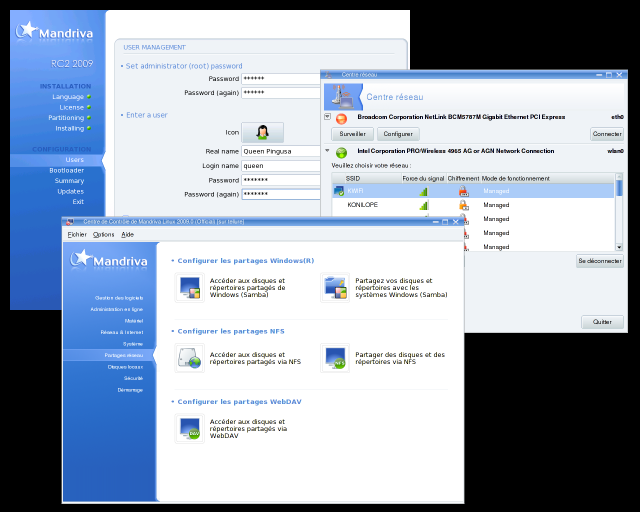Click the green wlan0 Intel wireless status icon
Viewport: 640px width, 512px height.
pos(341,153)
